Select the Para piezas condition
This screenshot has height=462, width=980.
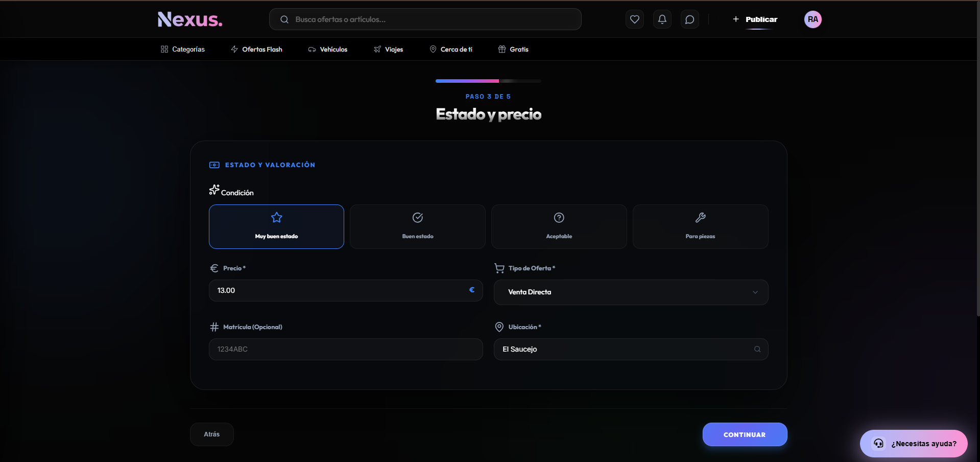click(701, 226)
